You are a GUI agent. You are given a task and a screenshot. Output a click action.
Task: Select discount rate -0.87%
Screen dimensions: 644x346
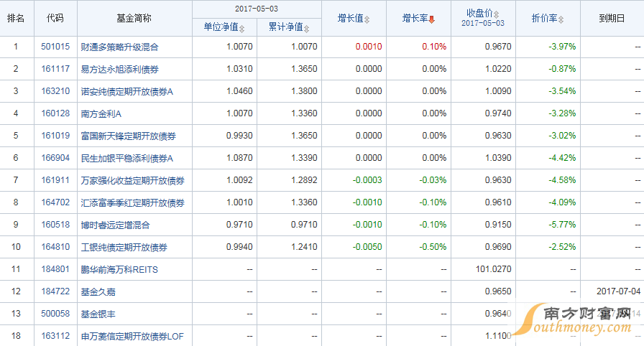click(x=562, y=69)
